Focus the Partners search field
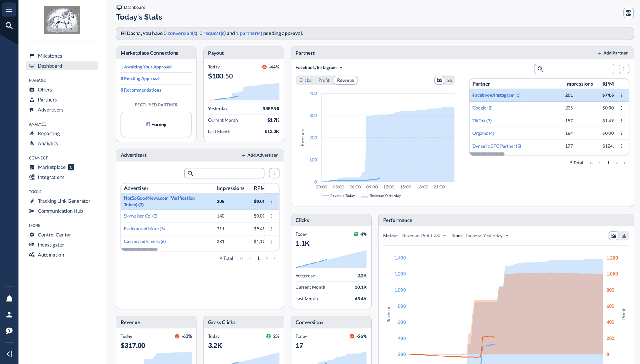640x364 pixels. click(574, 69)
